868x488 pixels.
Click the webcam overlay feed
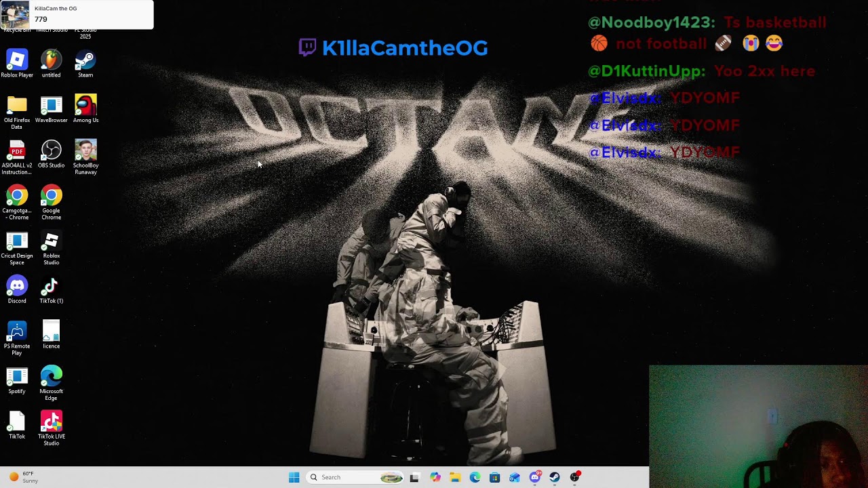(x=758, y=426)
